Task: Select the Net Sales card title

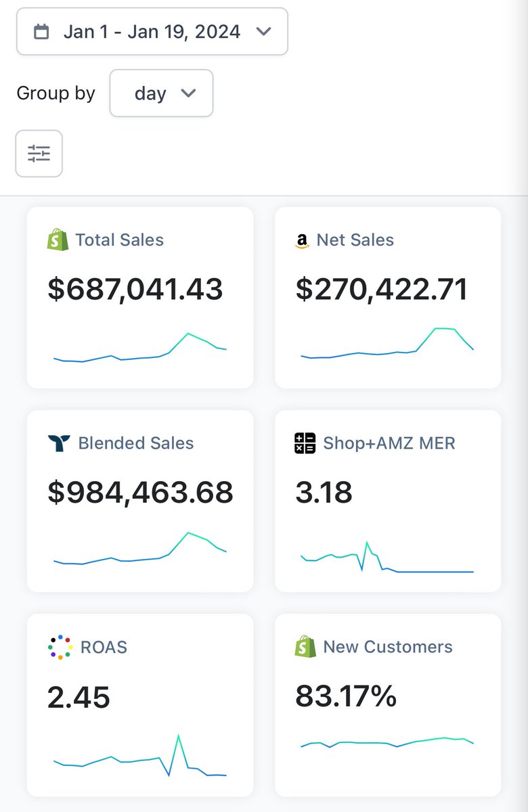Action: click(x=355, y=240)
